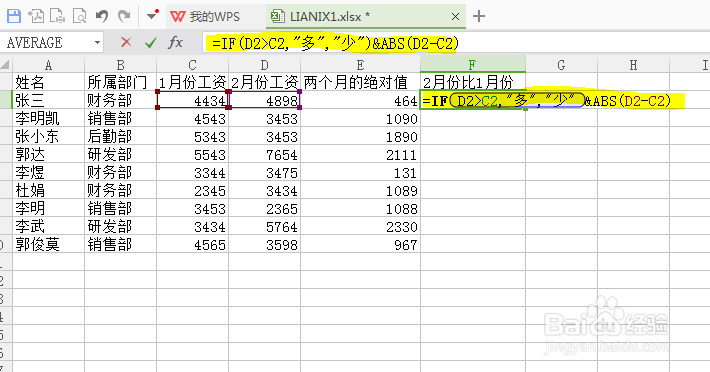This screenshot has width=710, height=372.
Task: Click the 两个月的绝对值 header cell
Action: (x=360, y=82)
